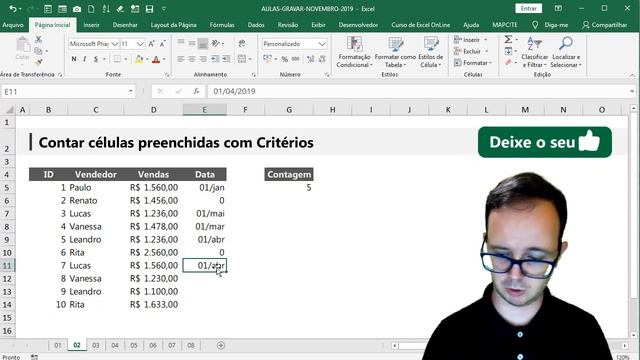Select cell with Contagem value 5
Image resolution: width=640 pixels, height=360 pixels.
click(289, 187)
